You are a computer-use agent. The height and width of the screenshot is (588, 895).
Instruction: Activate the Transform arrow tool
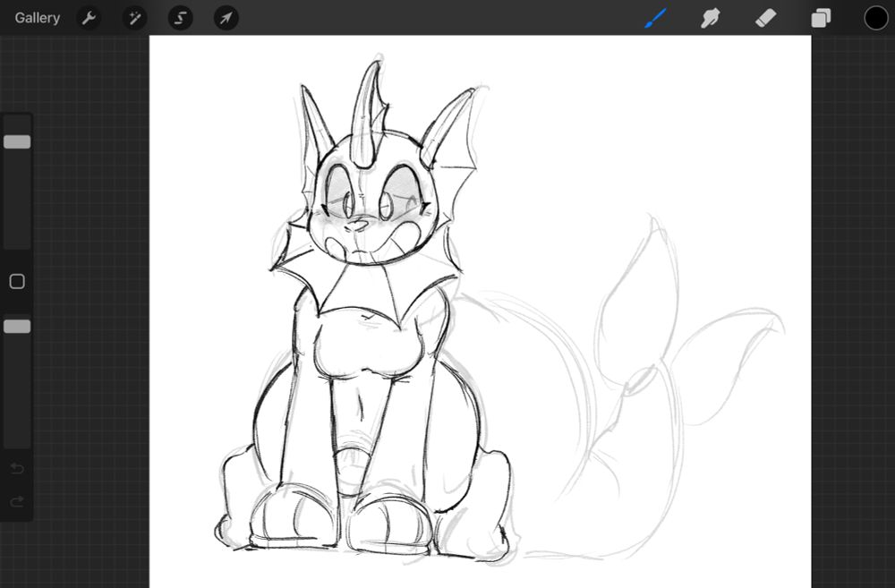(x=226, y=18)
